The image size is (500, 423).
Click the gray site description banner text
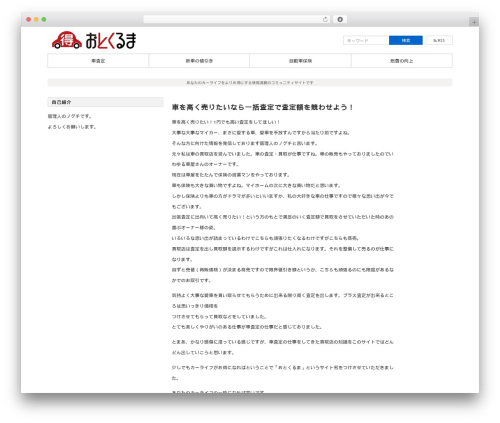[x=250, y=82]
